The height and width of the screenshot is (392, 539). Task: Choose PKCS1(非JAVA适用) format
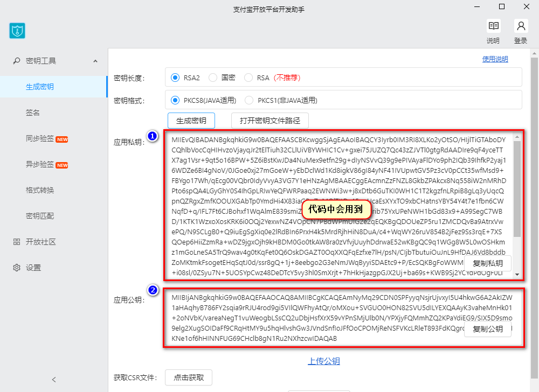pos(281,101)
